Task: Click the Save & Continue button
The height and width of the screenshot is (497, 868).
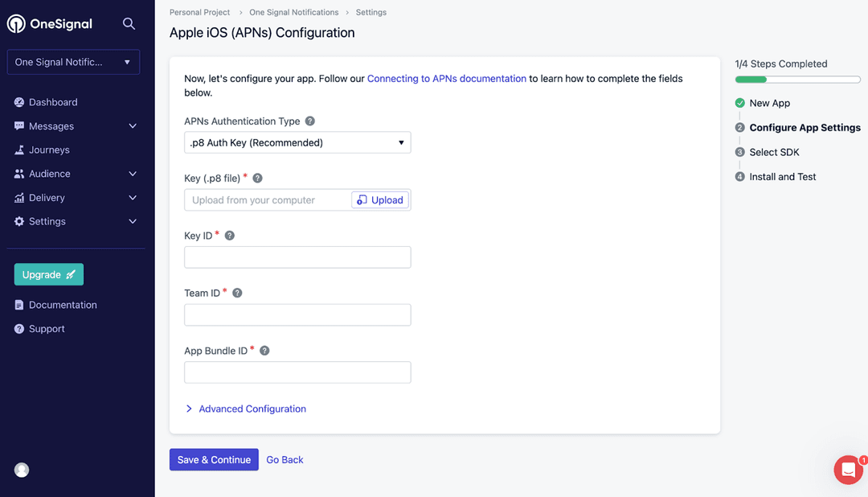Action: click(x=214, y=459)
